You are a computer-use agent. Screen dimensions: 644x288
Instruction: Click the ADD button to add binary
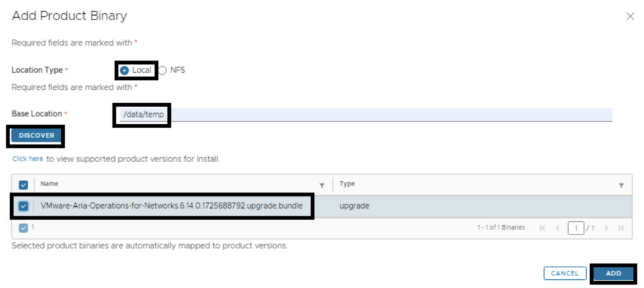(x=613, y=274)
